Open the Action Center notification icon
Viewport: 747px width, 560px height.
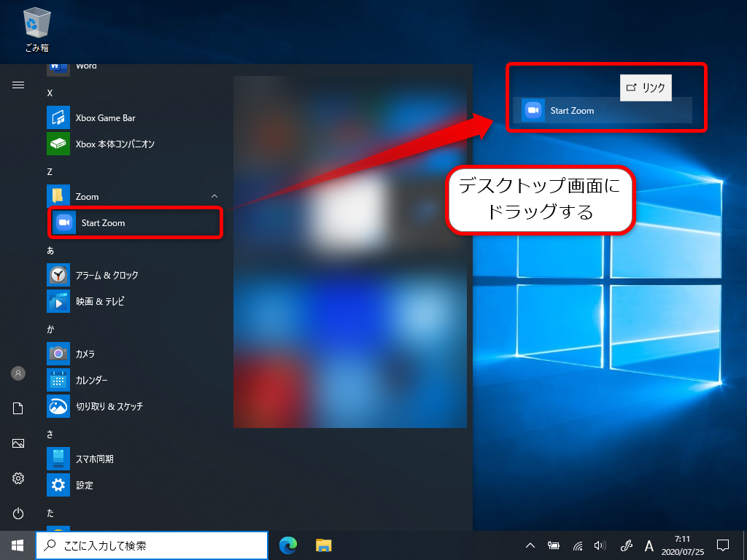coord(723,545)
